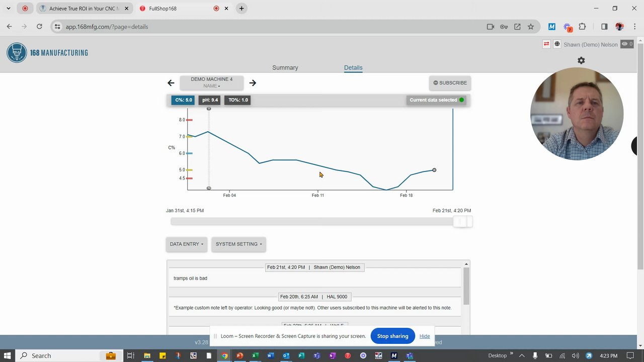Click the Shawn (Demo) Nelson username
This screenshot has width=644, height=362.
[590, 45]
